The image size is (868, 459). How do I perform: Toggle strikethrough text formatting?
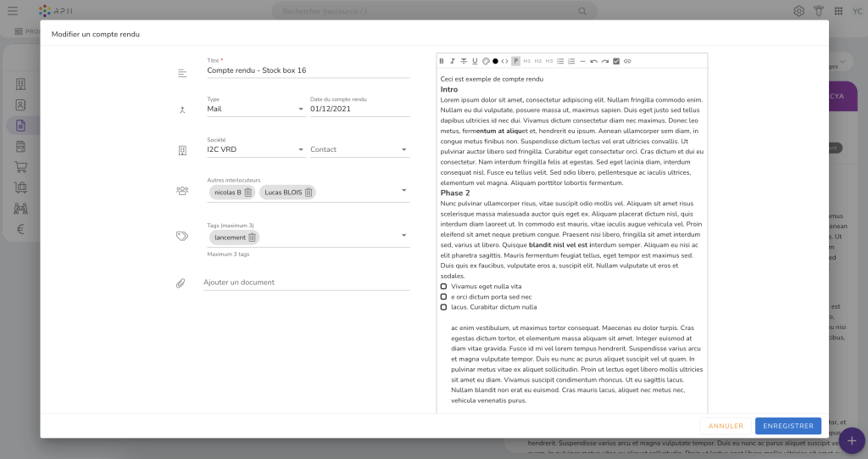pos(464,61)
